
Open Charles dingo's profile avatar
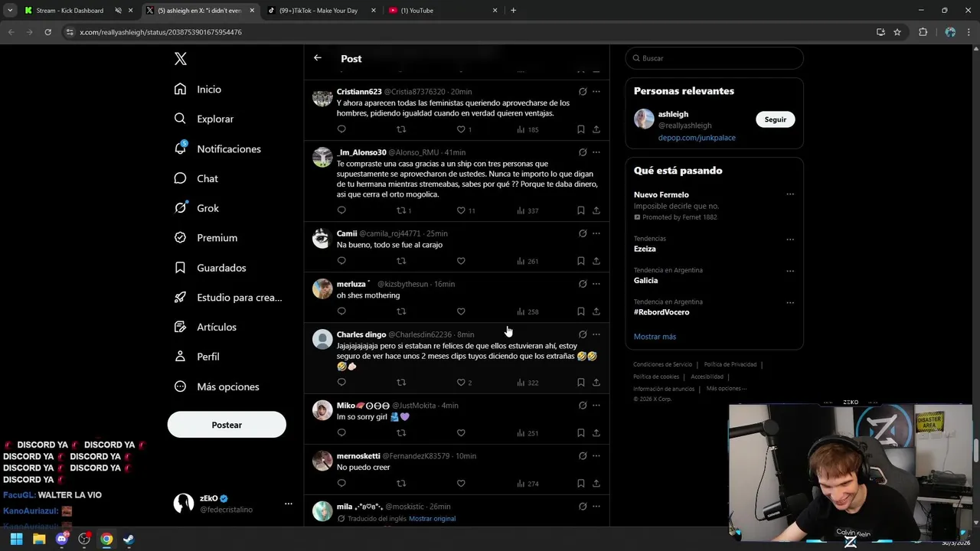coord(322,339)
